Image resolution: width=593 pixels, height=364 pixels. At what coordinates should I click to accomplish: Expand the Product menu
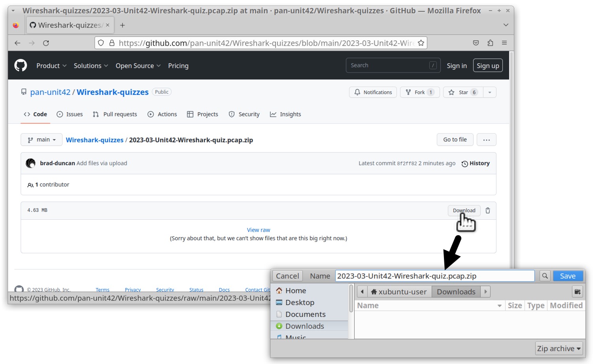51,66
